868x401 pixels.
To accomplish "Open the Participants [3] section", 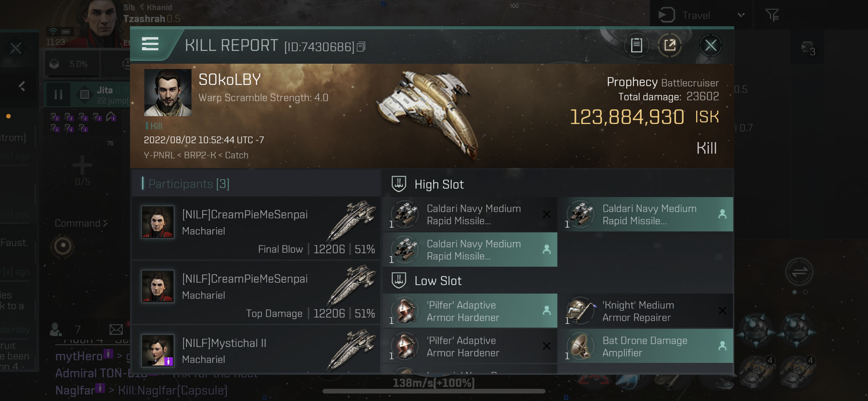I will click(x=189, y=184).
